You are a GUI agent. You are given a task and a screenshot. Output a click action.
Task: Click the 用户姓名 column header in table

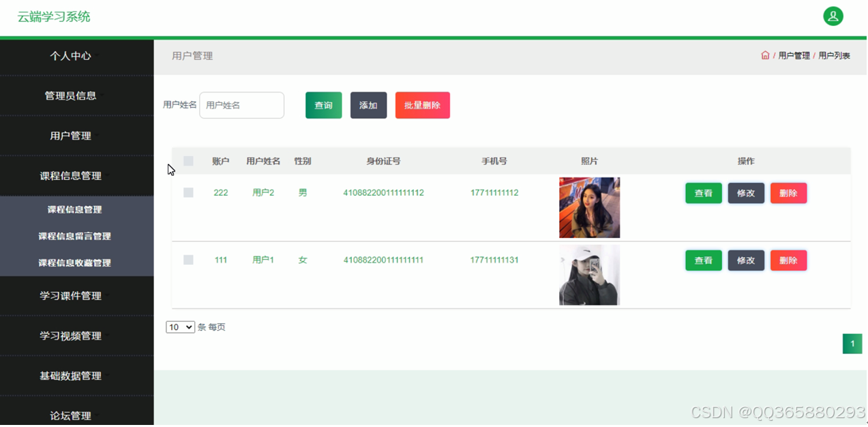[263, 162]
